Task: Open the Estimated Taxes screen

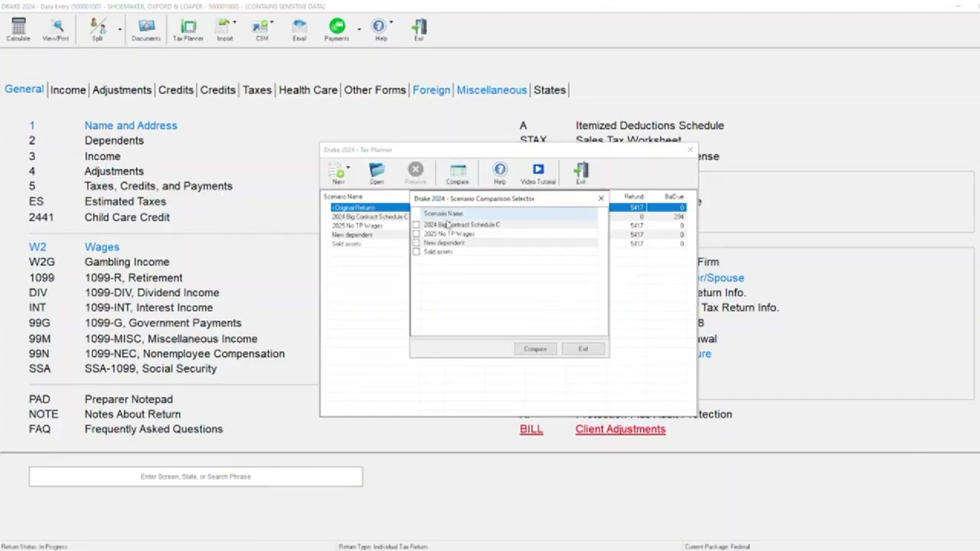Action: (126, 202)
